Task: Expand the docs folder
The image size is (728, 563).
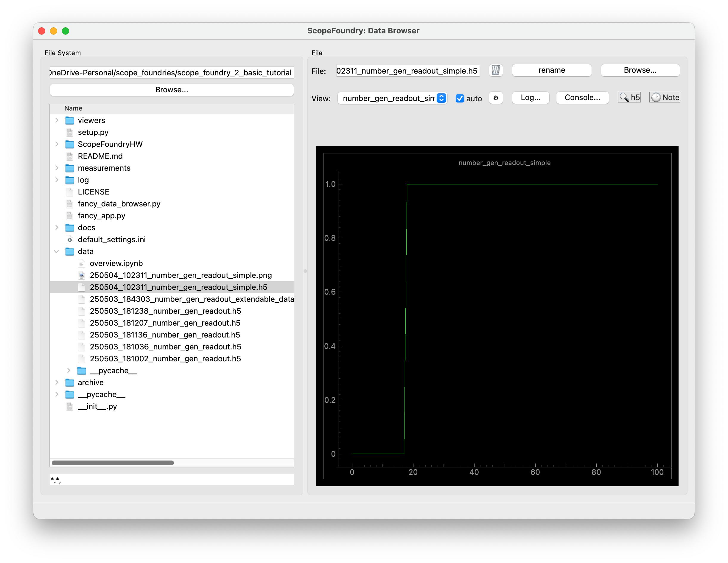Action: 57,228
